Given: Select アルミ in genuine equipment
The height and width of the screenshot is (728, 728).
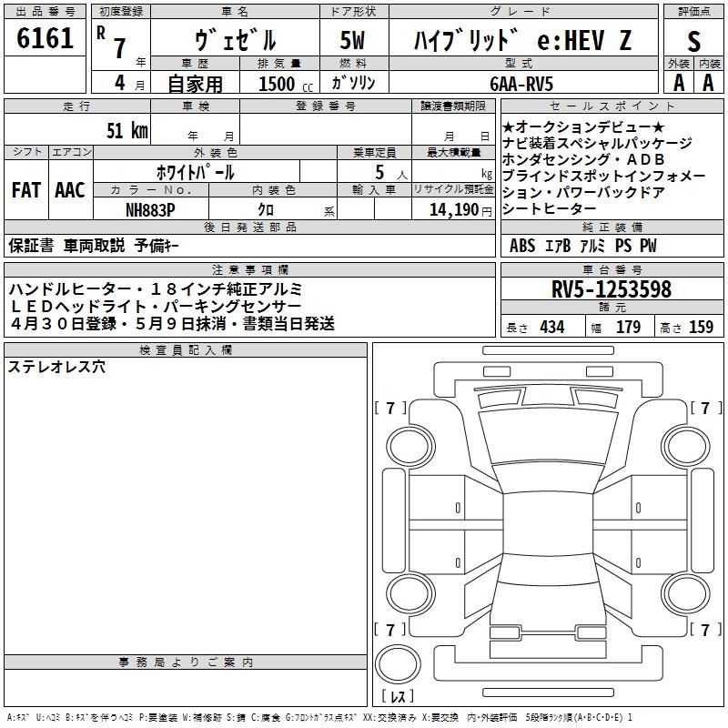Looking at the screenshot, I should point(593,246).
